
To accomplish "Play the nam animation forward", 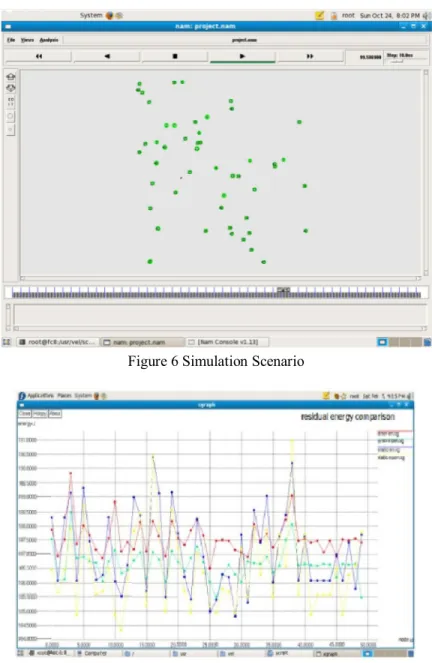I will tap(242, 56).
